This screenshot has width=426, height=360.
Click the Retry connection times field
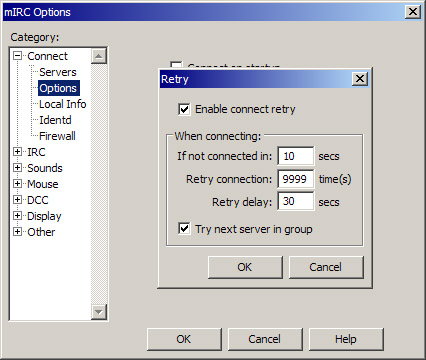[x=296, y=179]
